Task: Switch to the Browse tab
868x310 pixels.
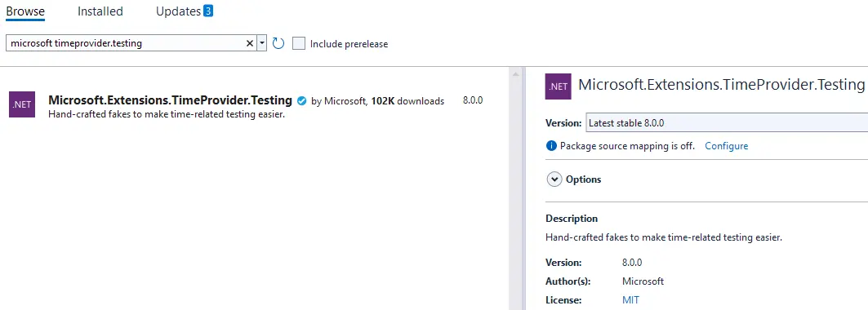Action: [25, 11]
